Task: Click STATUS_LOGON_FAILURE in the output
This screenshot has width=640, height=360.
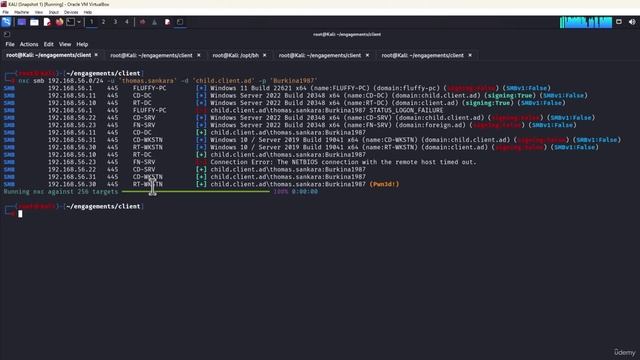Action: click(406, 110)
